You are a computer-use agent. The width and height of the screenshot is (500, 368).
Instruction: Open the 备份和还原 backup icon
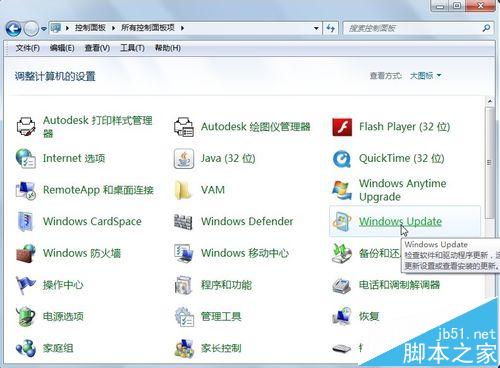pyautogui.click(x=342, y=253)
